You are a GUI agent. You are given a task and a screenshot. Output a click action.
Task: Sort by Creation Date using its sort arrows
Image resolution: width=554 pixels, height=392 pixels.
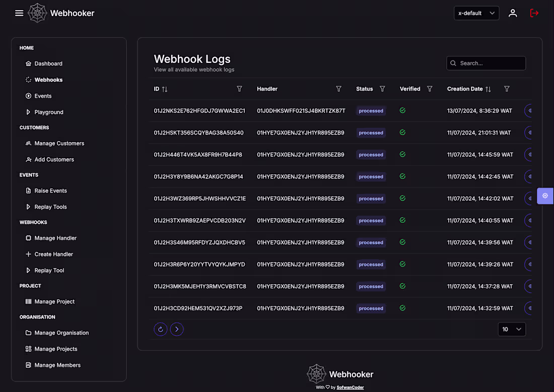point(488,89)
